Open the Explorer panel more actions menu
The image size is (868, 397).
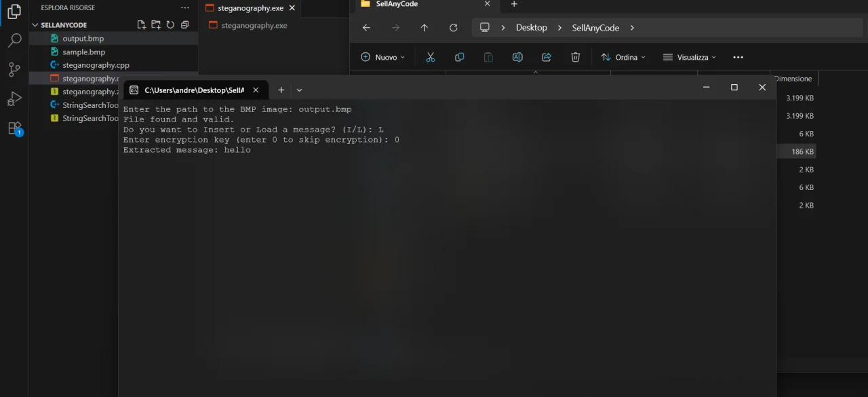click(185, 7)
